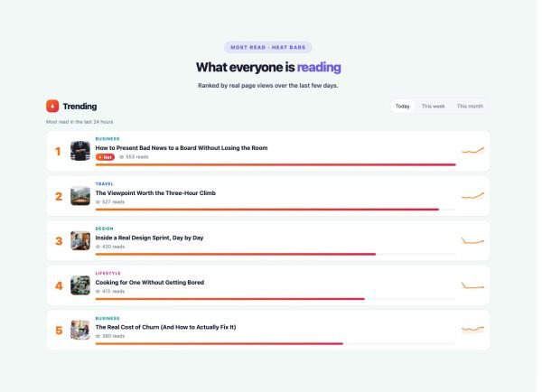Click the heat bar under Cost of Churn
542x392 pixels.
pyautogui.click(x=276, y=343)
